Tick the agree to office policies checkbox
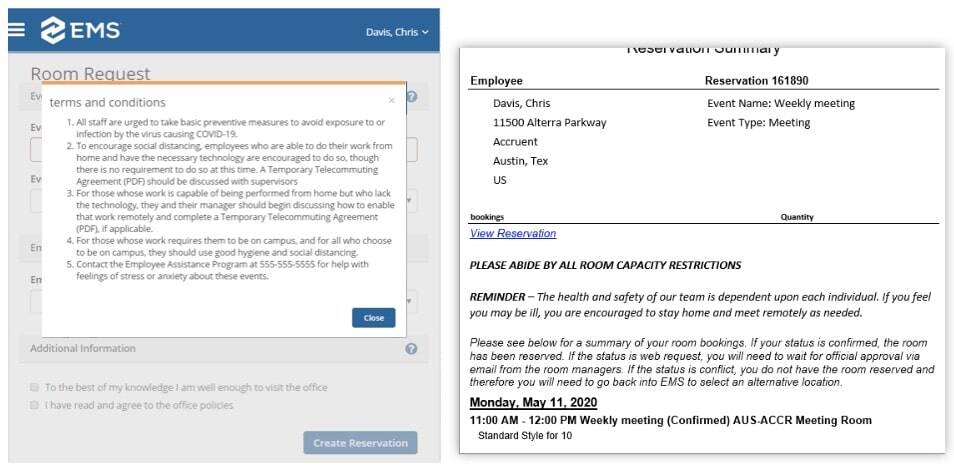The height and width of the screenshot is (473, 954). pos(34,405)
